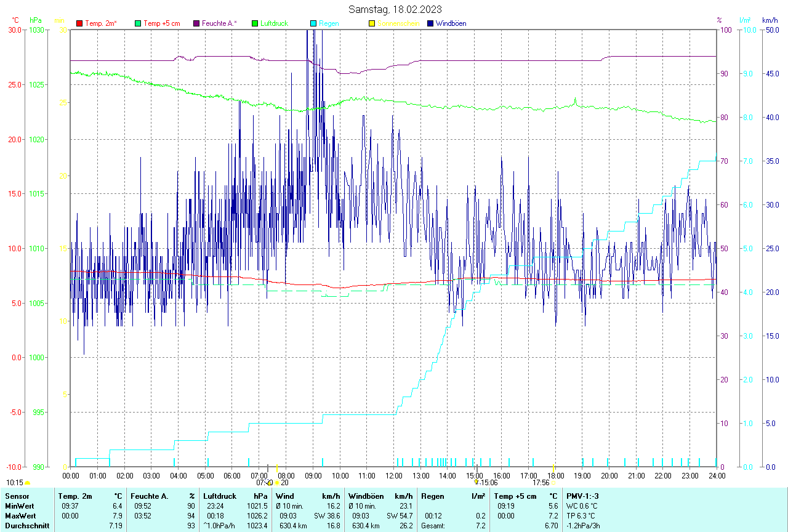
Task: Click the max wind value 'SW 38.6'
Action: [327, 515]
